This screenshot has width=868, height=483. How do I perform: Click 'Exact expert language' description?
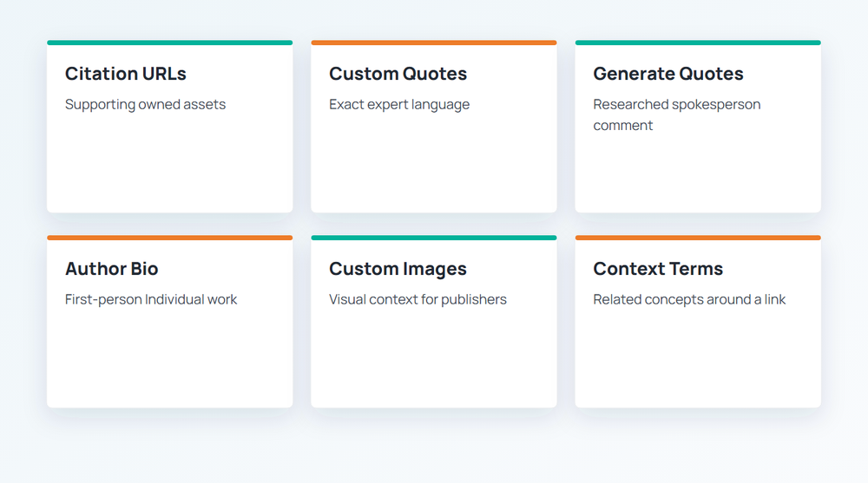399,105
